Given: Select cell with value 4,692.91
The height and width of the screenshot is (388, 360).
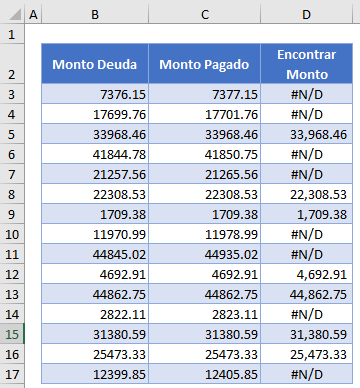Looking at the screenshot, I should [x=306, y=274].
